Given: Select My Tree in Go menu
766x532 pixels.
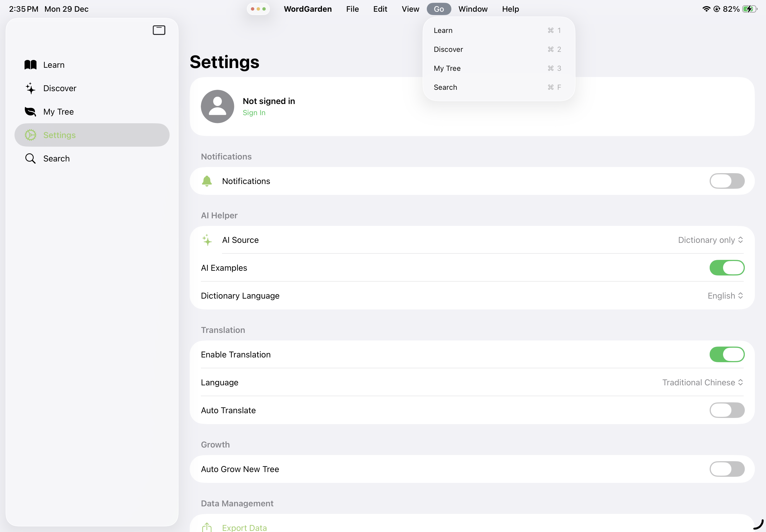Looking at the screenshot, I should (447, 68).
